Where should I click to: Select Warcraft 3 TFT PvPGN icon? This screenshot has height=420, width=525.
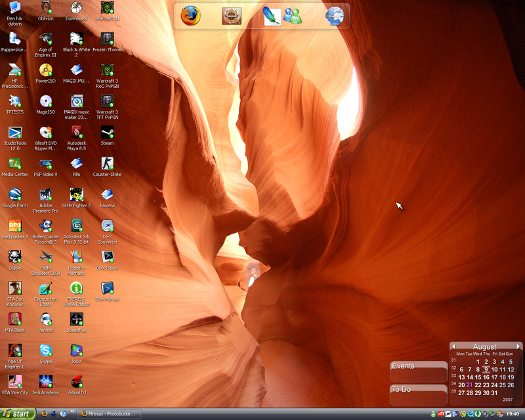coord(107,101)
